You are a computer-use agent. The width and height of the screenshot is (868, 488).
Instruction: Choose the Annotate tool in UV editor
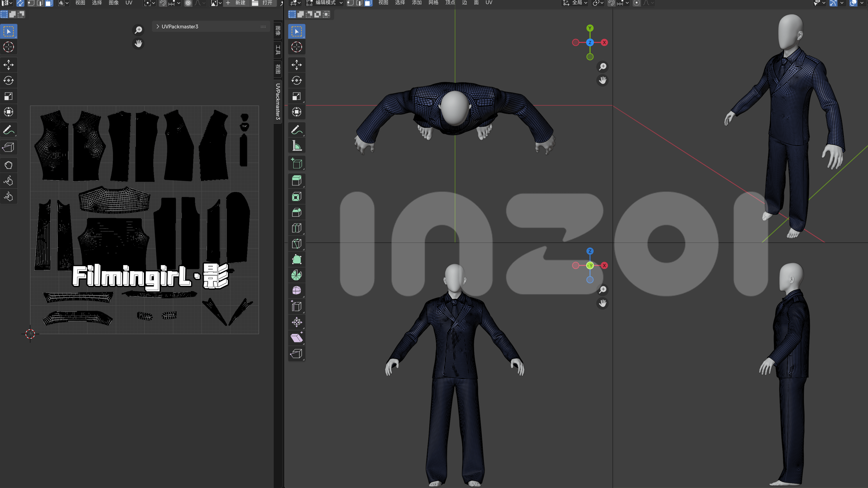tap(9, 130)
